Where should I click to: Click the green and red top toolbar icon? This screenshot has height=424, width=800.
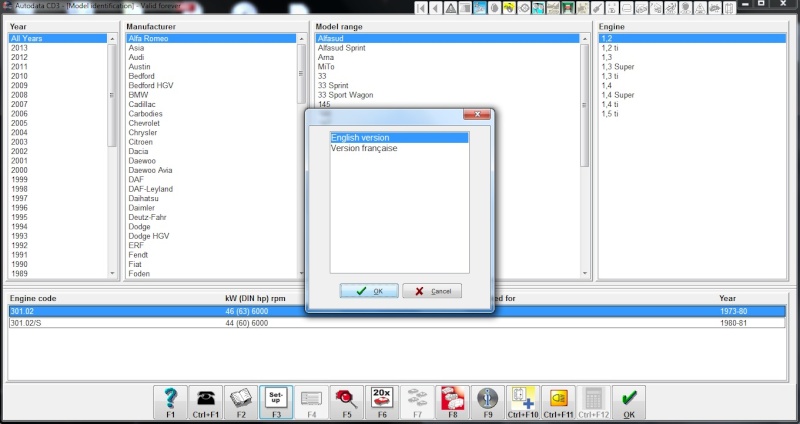pos(568,8)
